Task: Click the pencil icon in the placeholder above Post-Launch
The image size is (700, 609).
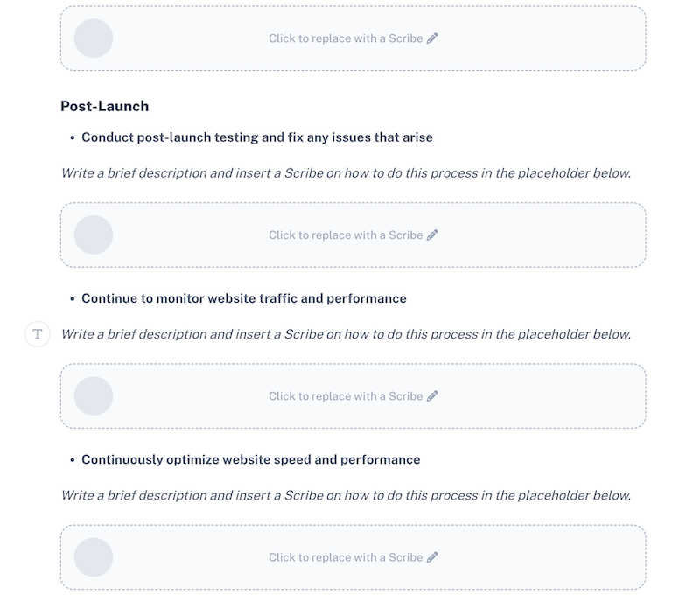Action: (432, 38)
